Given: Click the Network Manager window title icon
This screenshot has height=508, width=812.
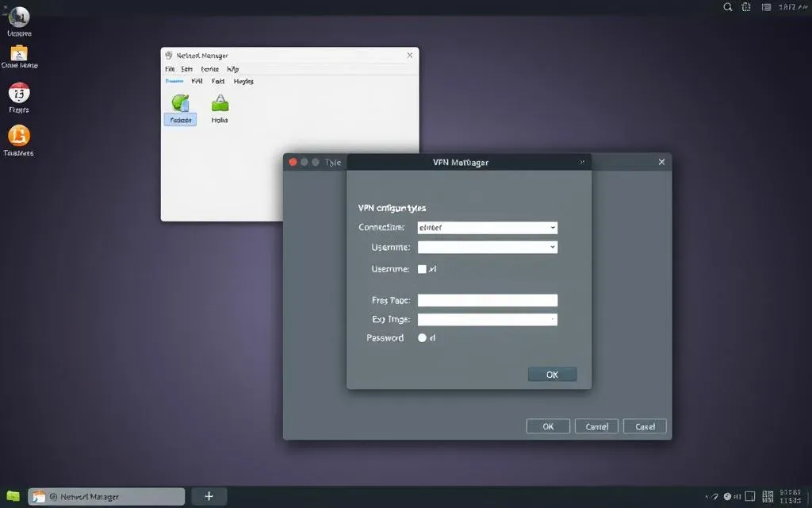Looking at the screenshot, I should coord(167,55).
